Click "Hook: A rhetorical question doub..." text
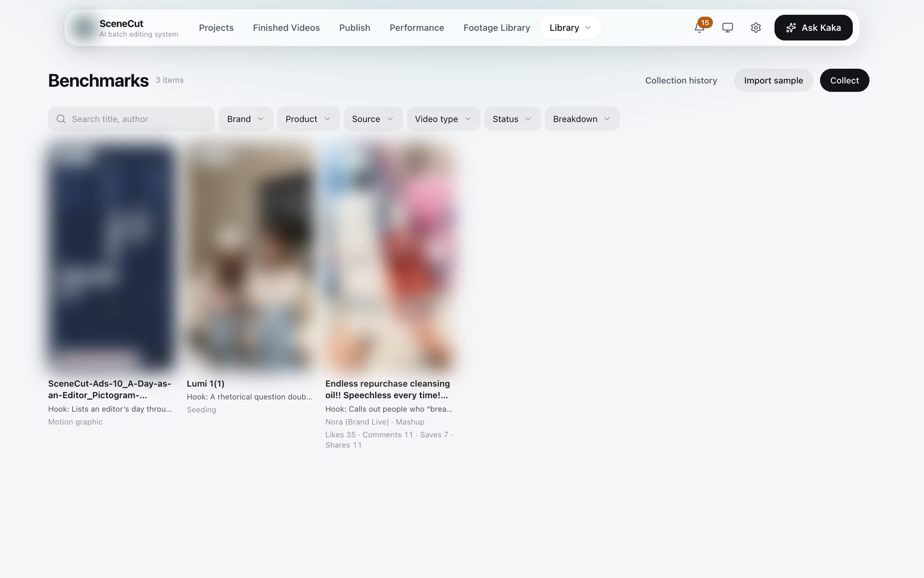This screenshot has height=578, width=924. [249, 397]
